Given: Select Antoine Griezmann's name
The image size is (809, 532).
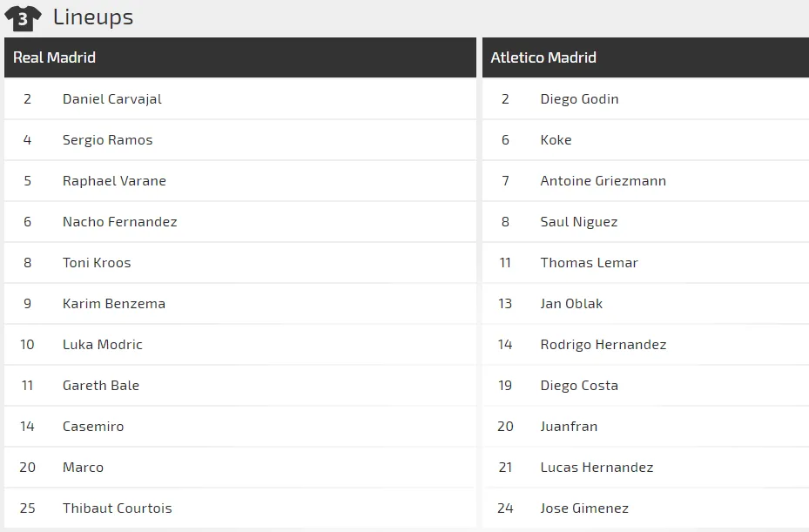Looking at the screenshot, I should point(603,181).
